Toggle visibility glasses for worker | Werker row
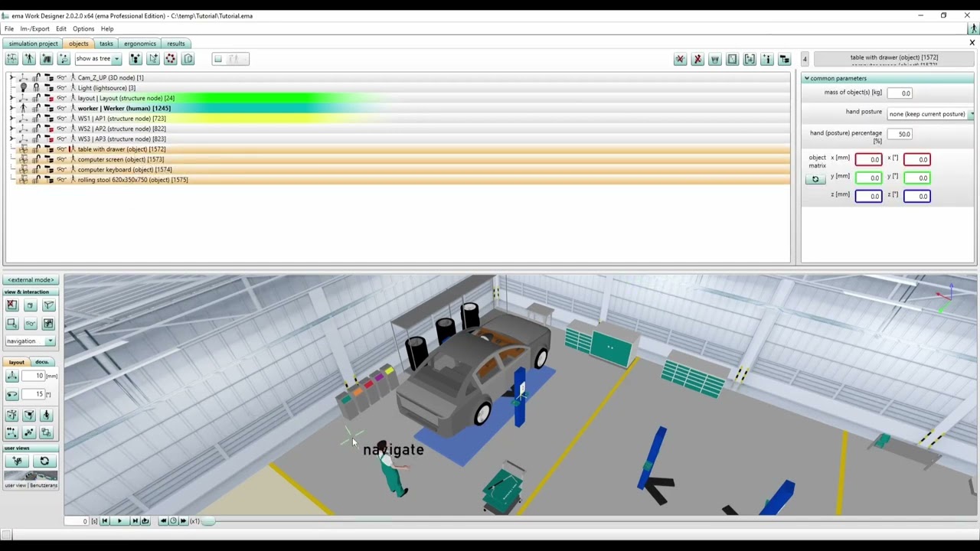The height and width of the screenshot is (551, 980). pos(61,108)
